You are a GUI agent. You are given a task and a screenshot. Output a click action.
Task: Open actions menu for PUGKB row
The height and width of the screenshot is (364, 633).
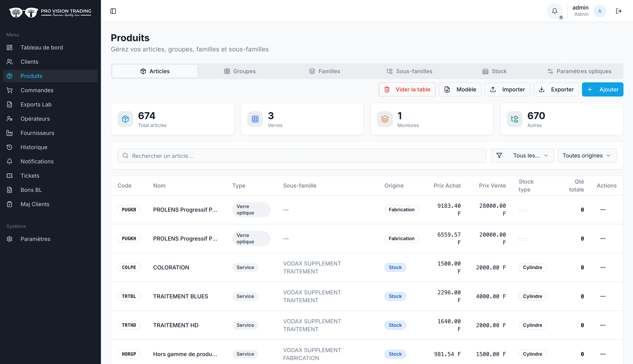(603, 210)
